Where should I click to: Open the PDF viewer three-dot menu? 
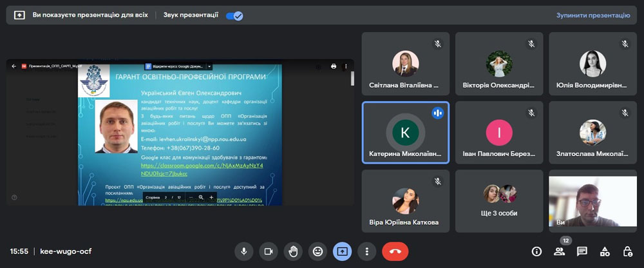[347, 66]
